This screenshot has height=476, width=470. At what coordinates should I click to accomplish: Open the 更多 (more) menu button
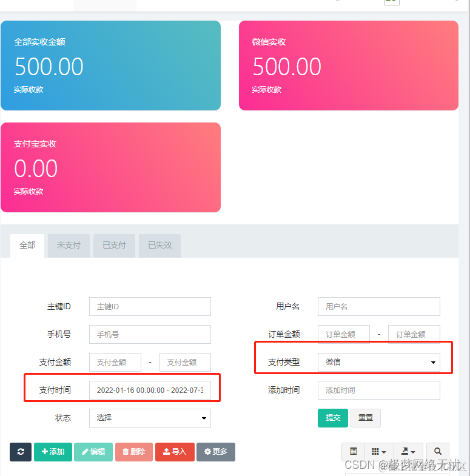pyautogui.click(x=215, y=452)
